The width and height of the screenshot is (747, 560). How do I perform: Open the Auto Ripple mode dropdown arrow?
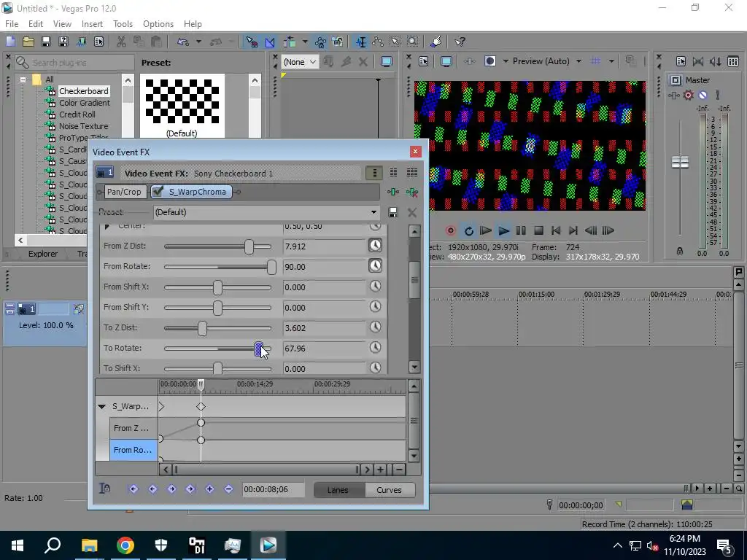coord(305,42)
